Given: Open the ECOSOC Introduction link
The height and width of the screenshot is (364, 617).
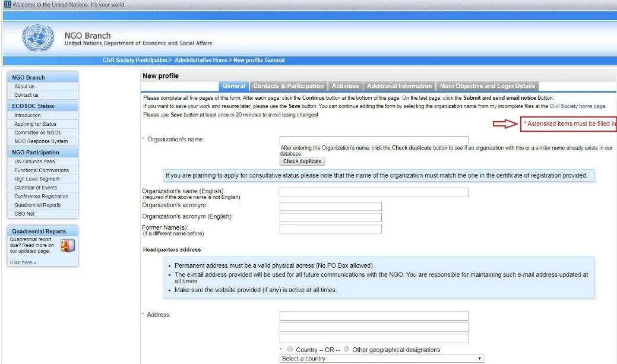Looking at the screenshot, I should (x=27, y=115).
